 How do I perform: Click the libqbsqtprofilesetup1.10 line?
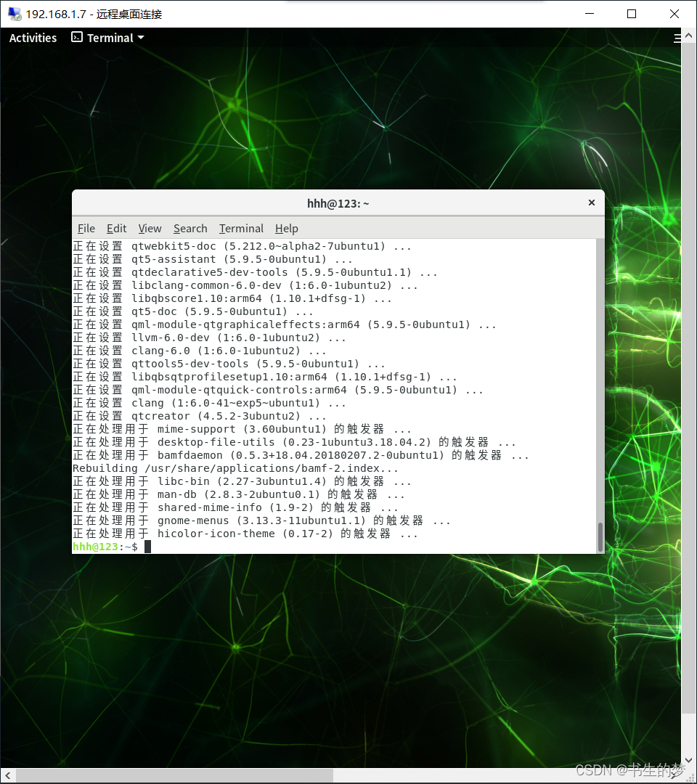265,377
